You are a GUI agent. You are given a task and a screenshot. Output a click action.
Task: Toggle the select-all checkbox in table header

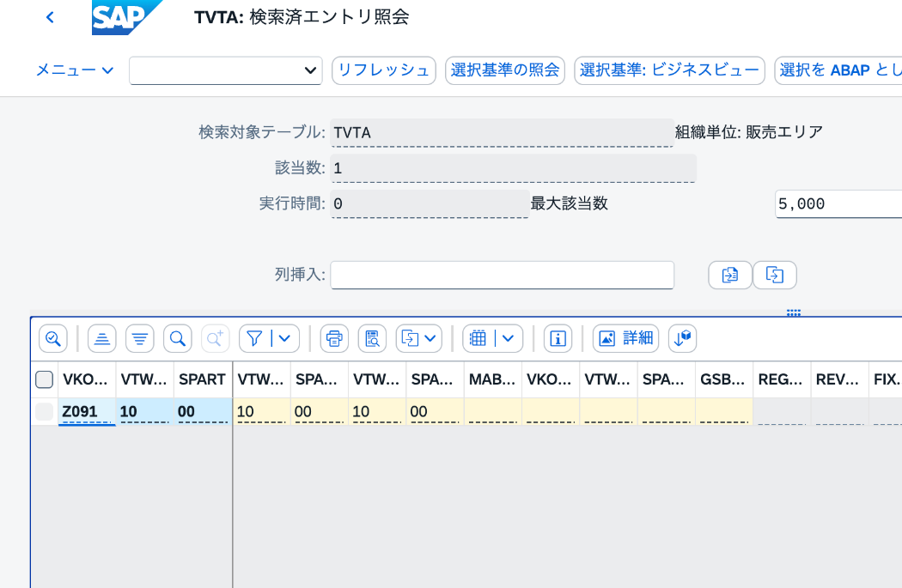click(x=45, y=379)
